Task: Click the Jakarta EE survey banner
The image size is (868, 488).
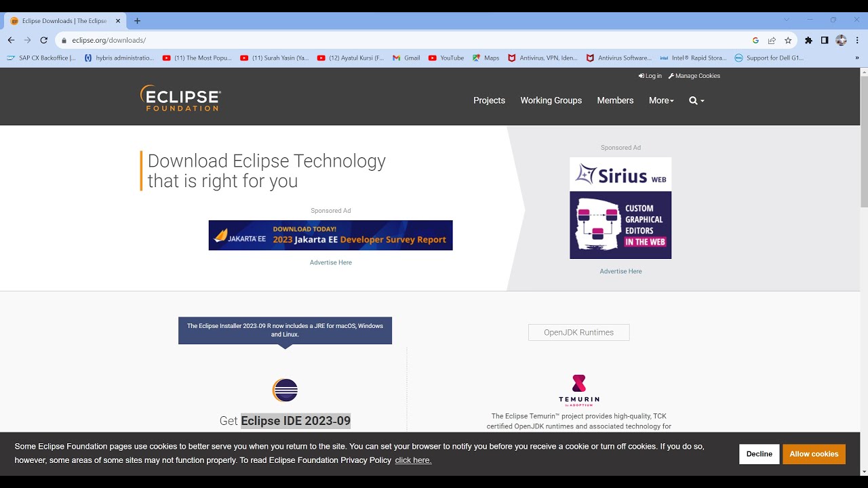Action: click(x=330, y=235)
